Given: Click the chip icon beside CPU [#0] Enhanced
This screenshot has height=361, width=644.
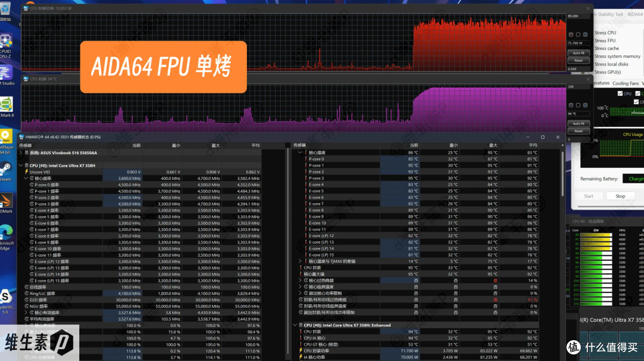Looking at the screenshot, I should coord(301,325).
